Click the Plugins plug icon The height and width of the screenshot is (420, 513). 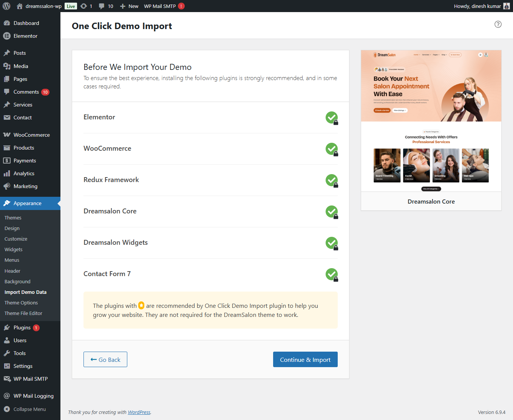tap(7, 327)
